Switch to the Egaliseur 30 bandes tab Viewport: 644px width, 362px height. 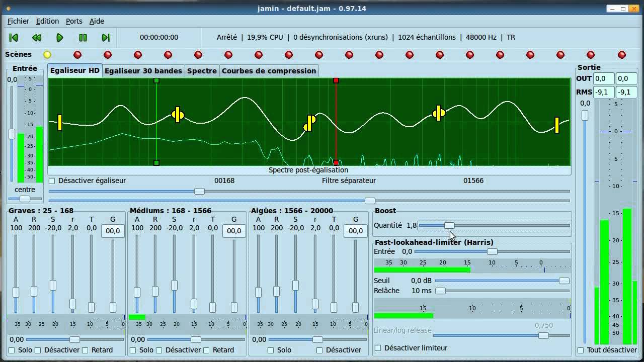[143, 71]
